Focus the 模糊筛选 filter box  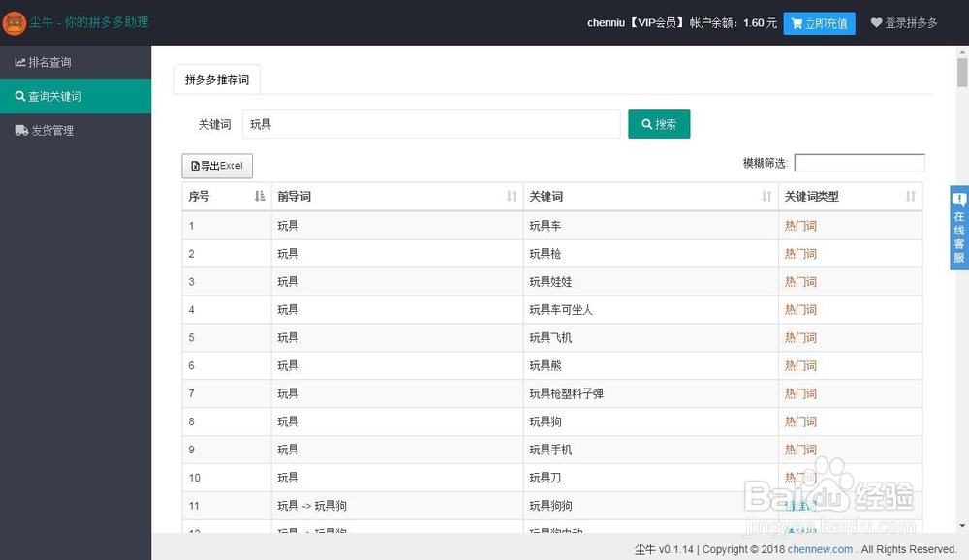point(859,163)
